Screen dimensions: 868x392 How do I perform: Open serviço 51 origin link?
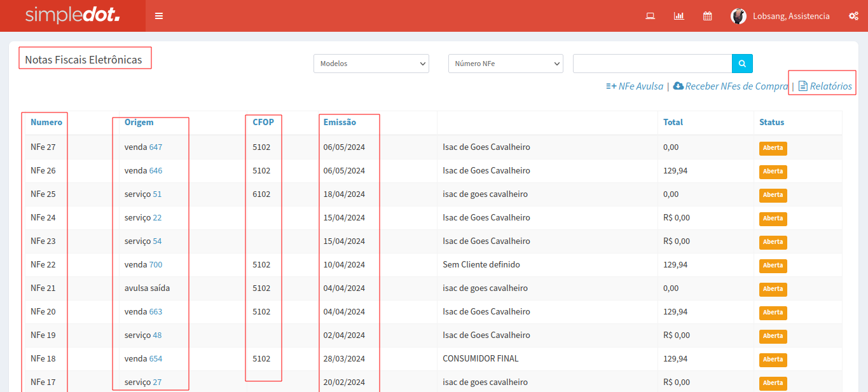tap(157, 194)
